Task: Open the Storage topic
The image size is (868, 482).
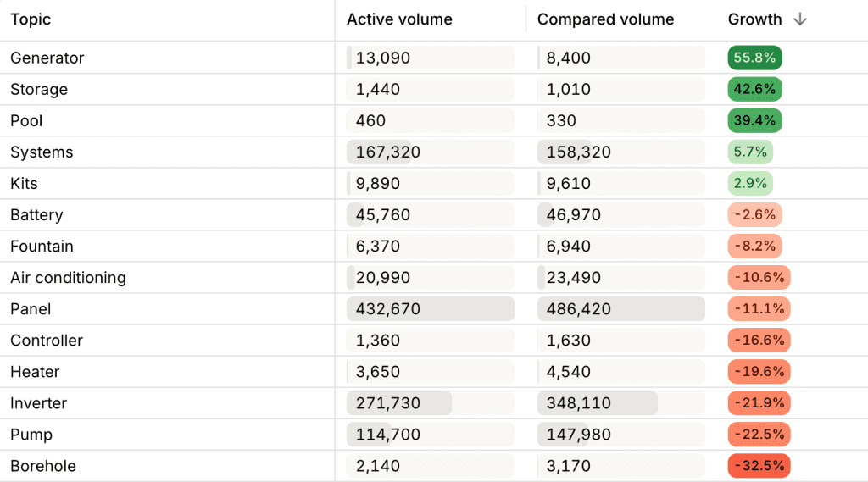Action: pos(39,89)
